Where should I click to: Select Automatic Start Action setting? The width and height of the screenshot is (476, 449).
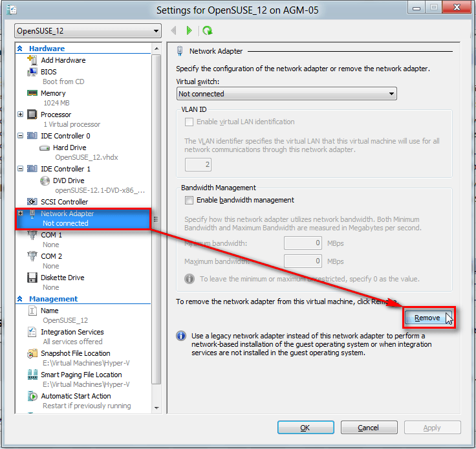76,396
